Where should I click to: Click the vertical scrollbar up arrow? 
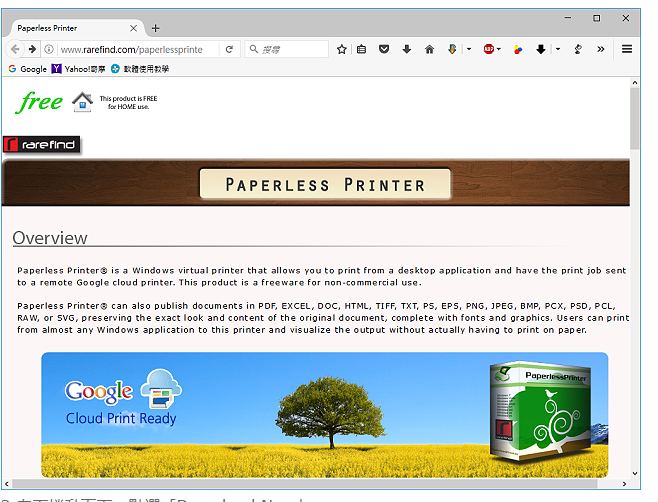click(x=634, y=83)
